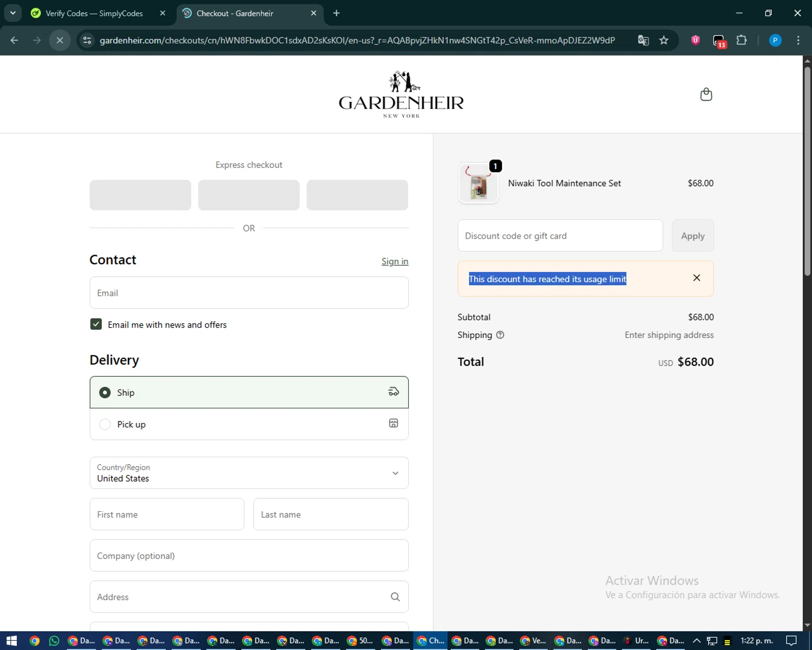Open the Country/Region dropdown
This screenshot has height=650, width=812.
(249, 473)
